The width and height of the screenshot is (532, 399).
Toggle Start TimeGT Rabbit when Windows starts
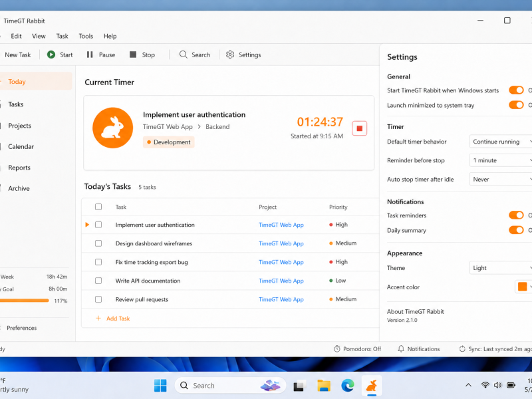click(x=516, y=90)
